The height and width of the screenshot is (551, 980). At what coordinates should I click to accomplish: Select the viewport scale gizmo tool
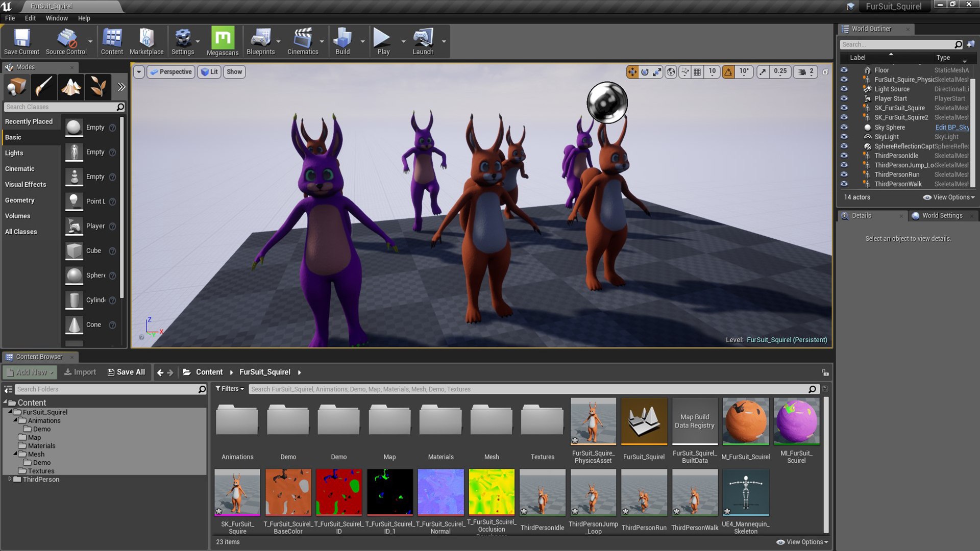[657, 72]
